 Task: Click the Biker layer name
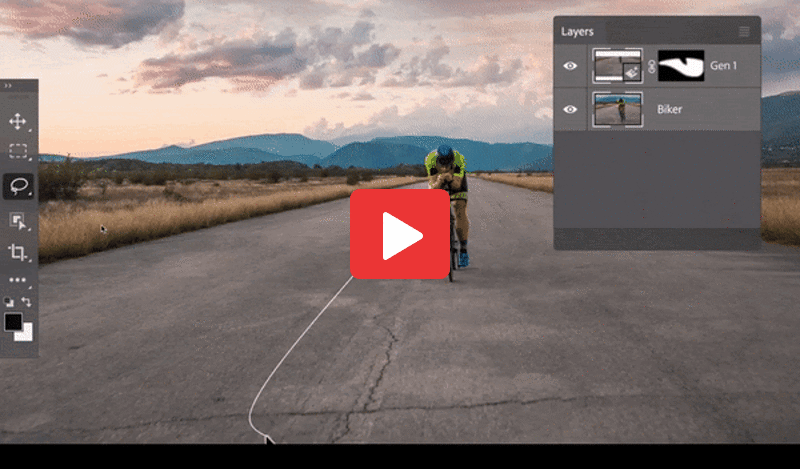[669, 109]
